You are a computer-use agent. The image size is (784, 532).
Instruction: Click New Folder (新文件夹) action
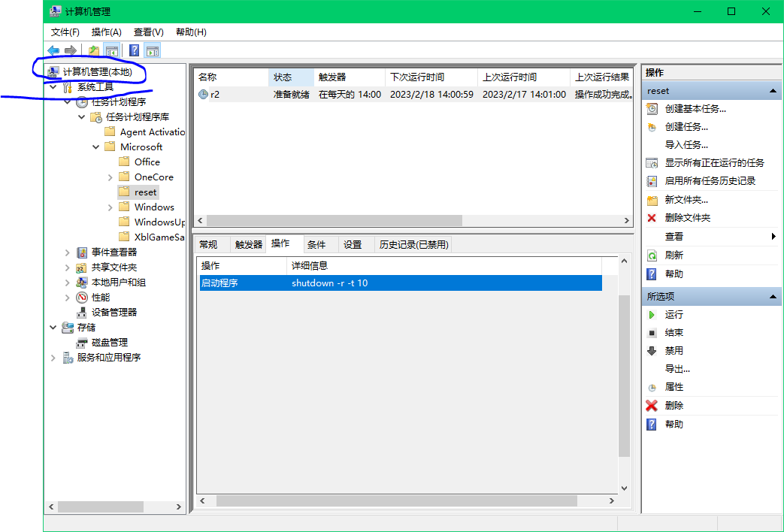click(686, 200)
